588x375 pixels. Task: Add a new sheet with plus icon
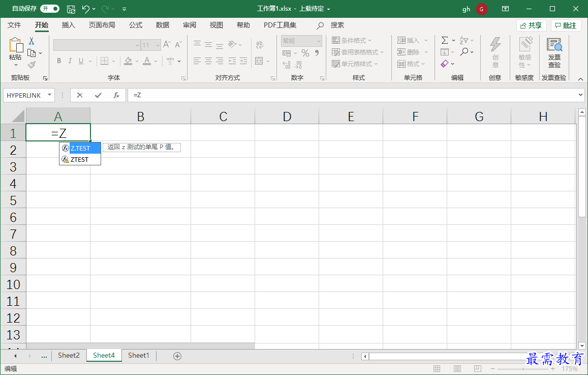[x=177, y=356]
